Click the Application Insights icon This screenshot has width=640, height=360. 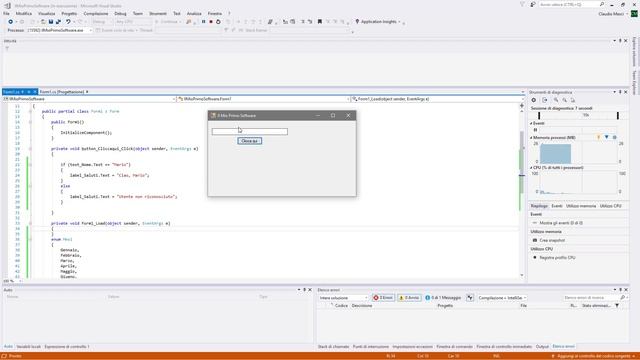357,22
